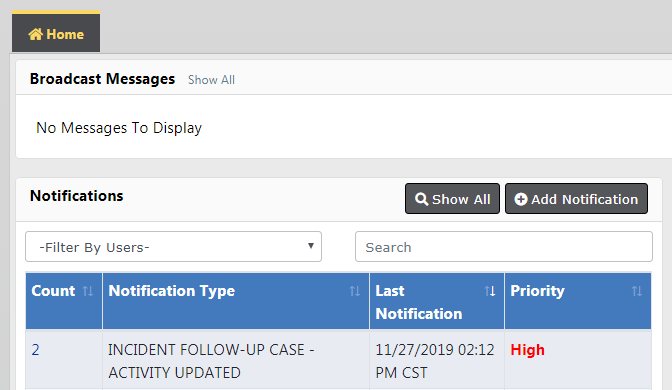Click the Show All notifications button

point(452,198)
